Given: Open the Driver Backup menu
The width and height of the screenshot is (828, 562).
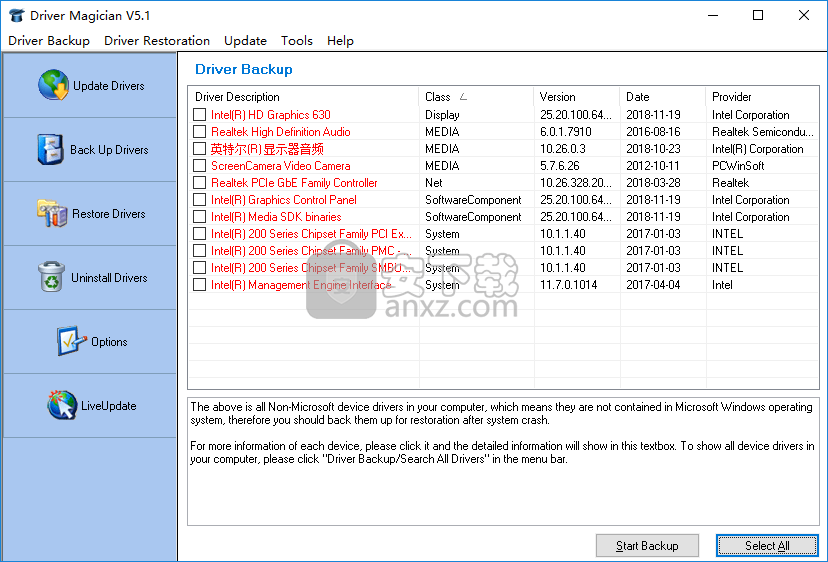Looking at the screenshot, I should tap(49, 41).
